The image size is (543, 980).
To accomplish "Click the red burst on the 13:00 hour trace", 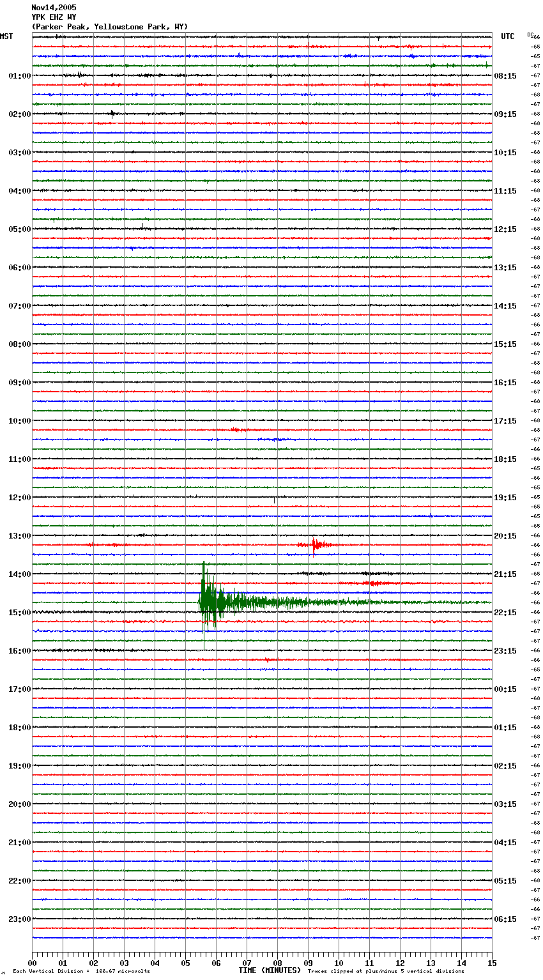I will click(x=314, y=545).
